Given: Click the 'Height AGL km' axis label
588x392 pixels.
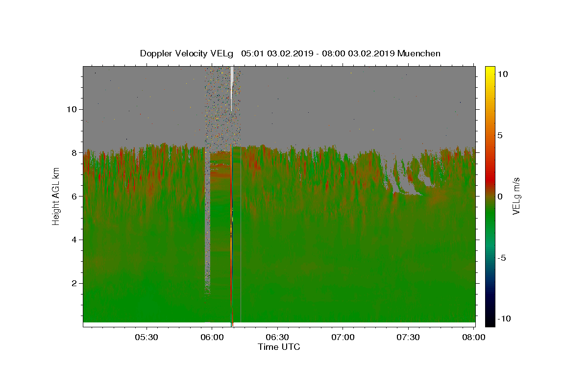Looking at the screenshot, I should point(56,196).
